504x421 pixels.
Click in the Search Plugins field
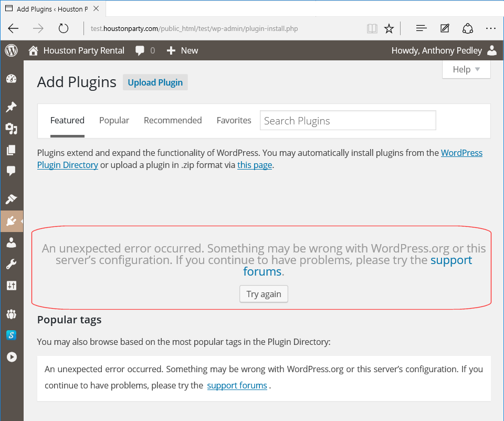[348, 121]
